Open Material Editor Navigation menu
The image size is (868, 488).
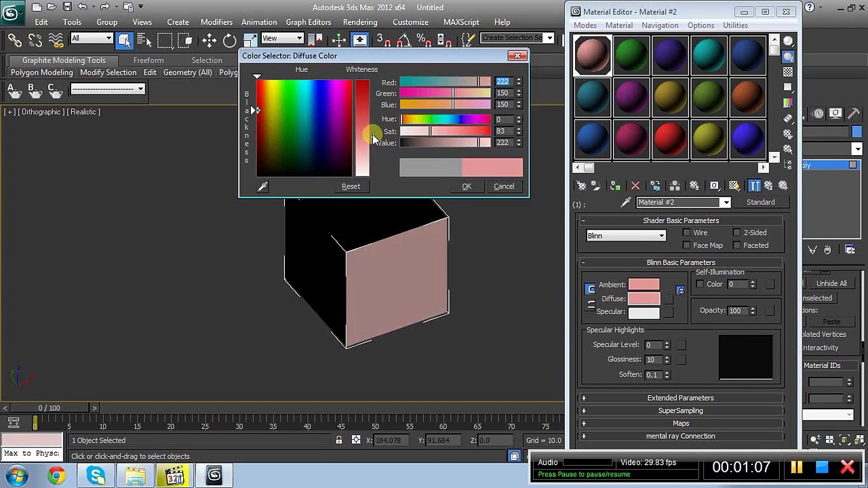(660, 25)
